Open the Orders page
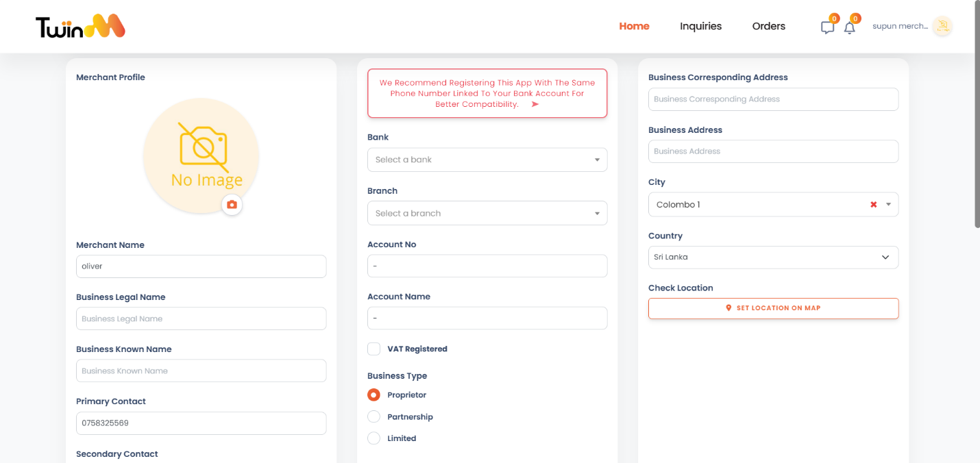980x463 pixels. (768, 26)
